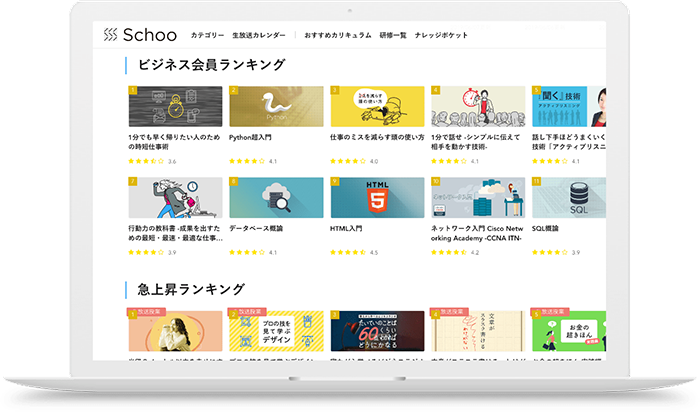Open the 研修一覧 navigation item

pos(393,35)
